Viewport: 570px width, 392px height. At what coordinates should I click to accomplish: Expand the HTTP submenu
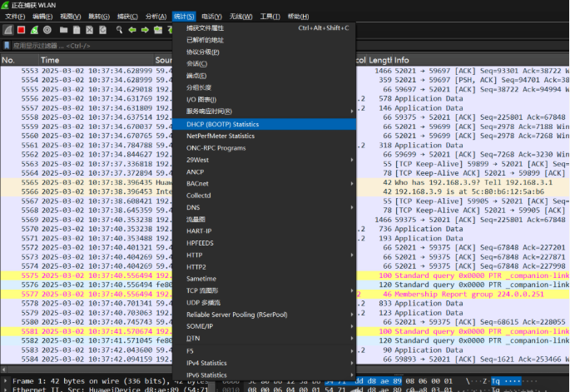(264, 255)
